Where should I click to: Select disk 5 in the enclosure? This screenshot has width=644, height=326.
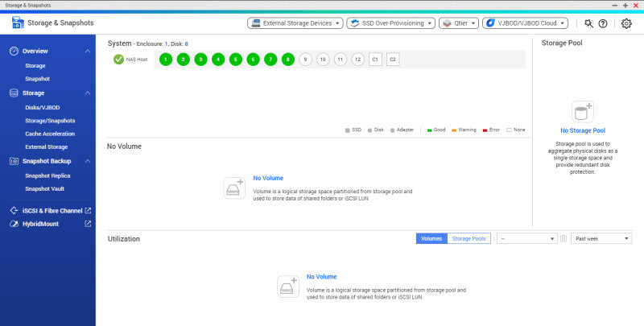click(235, 60)
